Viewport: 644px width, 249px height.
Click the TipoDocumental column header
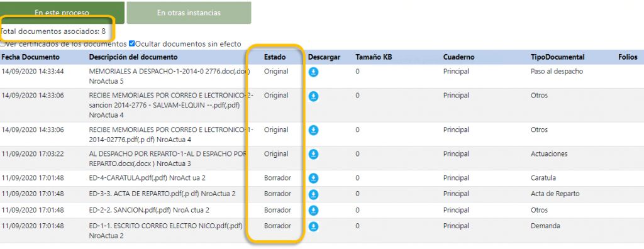[x=557, y=57]
